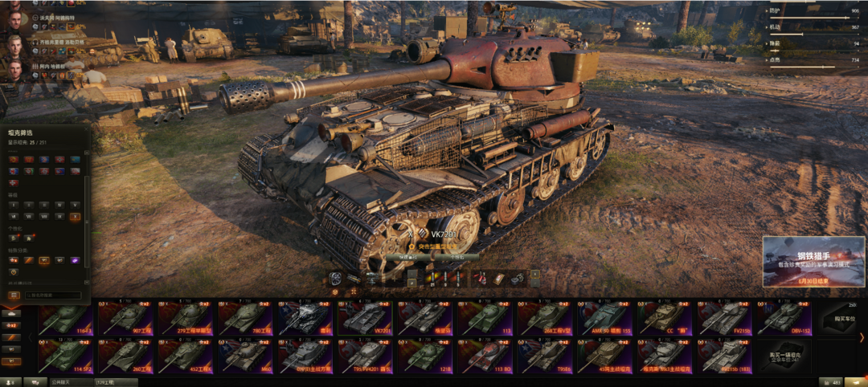Toggle the tier VI filter button
Image resolution: width=868 pixels, height=387 pixels.
coord(14,217)
